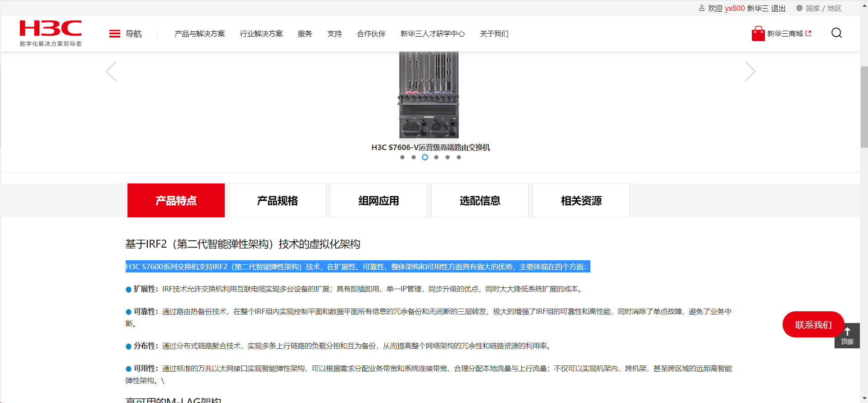868x403 pixels.
Task: Switch to 产品规格 tab
Action: click(277, 201)
